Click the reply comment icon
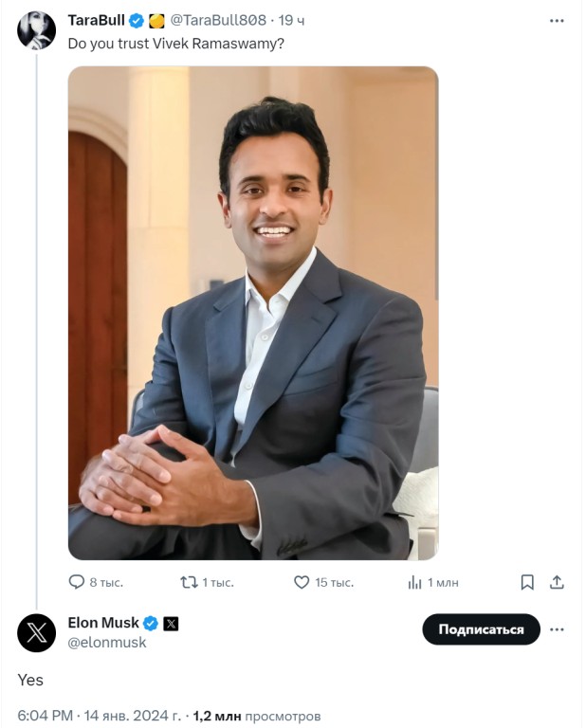Screen dimensions: 586x728 tap(77, 582)
